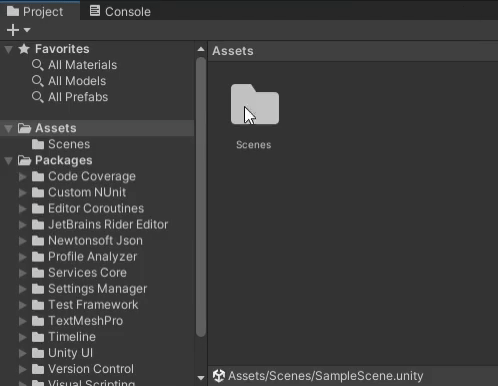Collapse the Favorites section arrow
The height and width of the screenshot is (386, 498).
tap(8, 50)
